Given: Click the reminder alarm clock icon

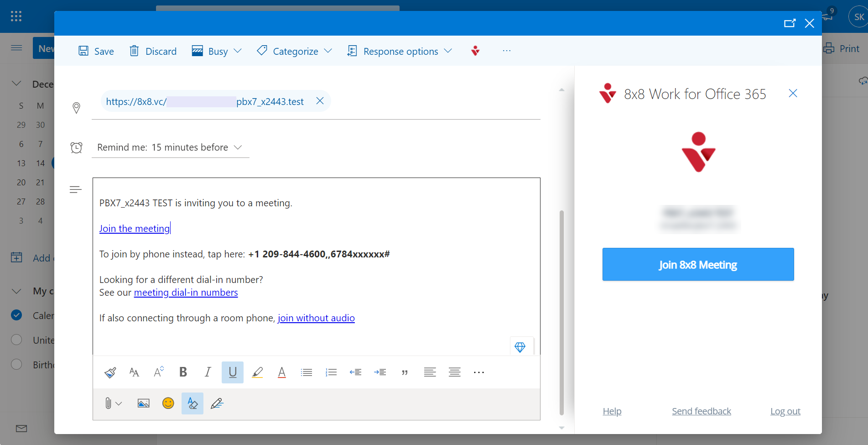Looking at the screenshot, I should [76, 147].
